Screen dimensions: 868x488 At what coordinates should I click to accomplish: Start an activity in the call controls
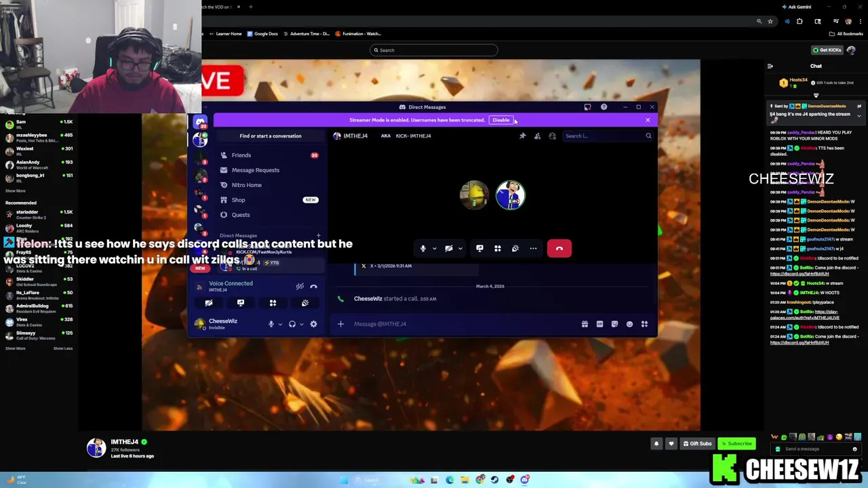(497, 249)
